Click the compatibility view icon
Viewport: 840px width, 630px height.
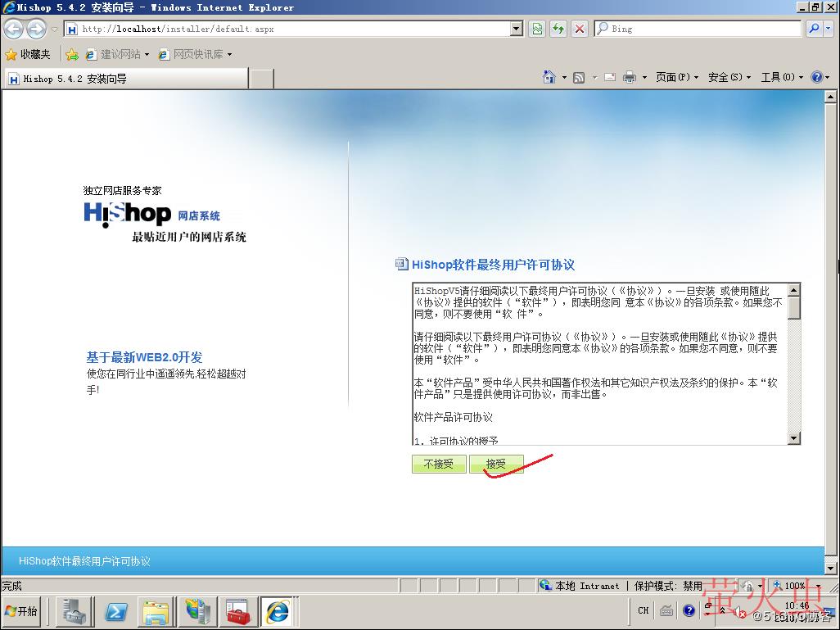[x=536, y=29]
